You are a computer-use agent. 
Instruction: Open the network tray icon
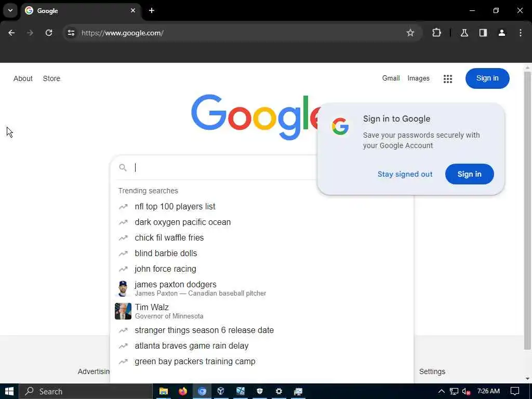pyautogui.click(x=454, y=392)
